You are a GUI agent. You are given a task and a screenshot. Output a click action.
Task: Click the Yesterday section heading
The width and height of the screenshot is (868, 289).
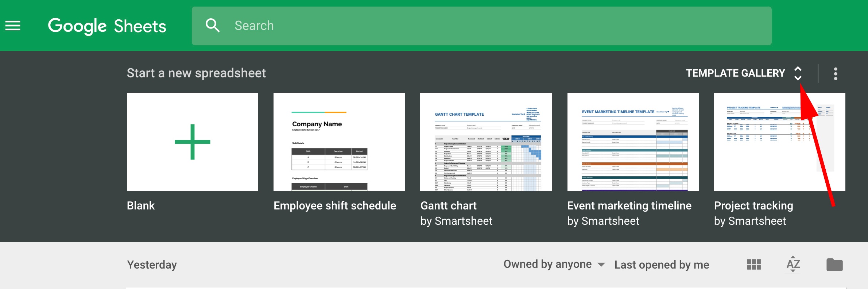152,265
